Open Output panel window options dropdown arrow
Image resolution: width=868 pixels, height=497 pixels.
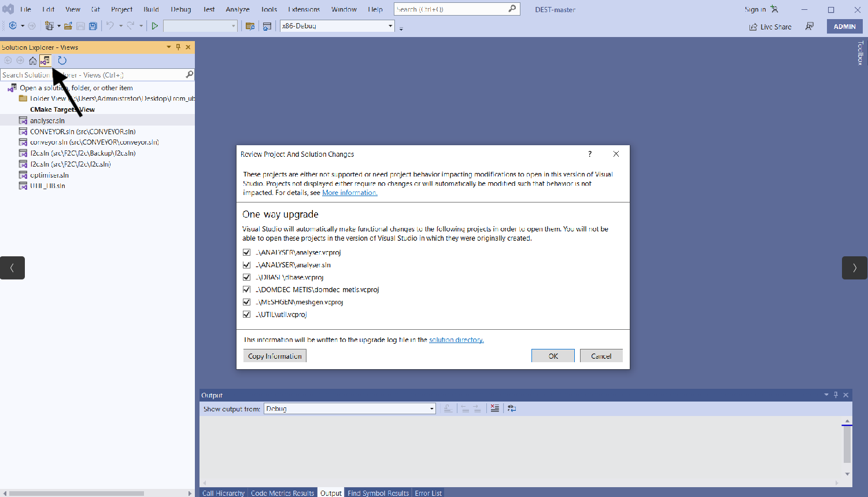[x=826, y=395]
